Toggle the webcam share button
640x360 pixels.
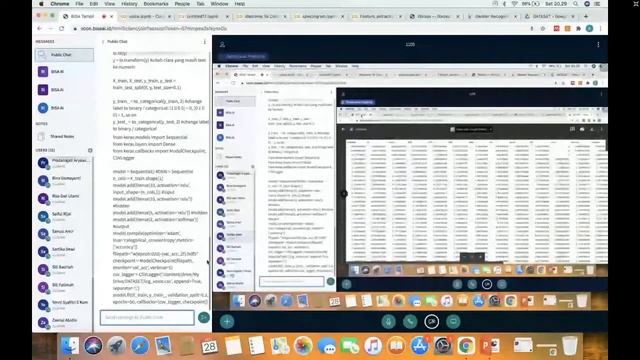point(431,322)
